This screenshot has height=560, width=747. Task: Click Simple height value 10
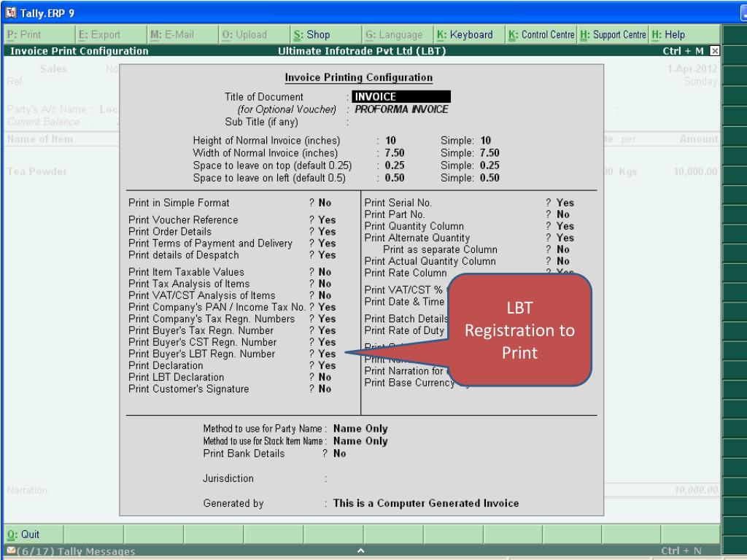(x=485, y=141)
